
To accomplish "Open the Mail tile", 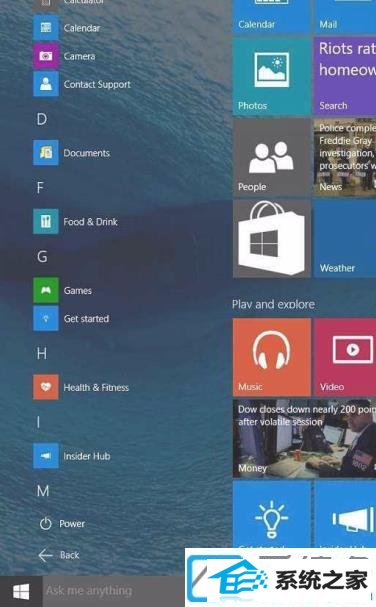I will (x=345, y=17).
